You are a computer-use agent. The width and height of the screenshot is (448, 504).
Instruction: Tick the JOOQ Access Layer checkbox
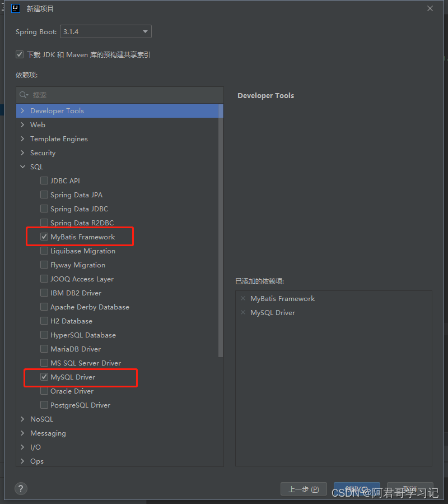pyautogui.click(x=44, y=279)
